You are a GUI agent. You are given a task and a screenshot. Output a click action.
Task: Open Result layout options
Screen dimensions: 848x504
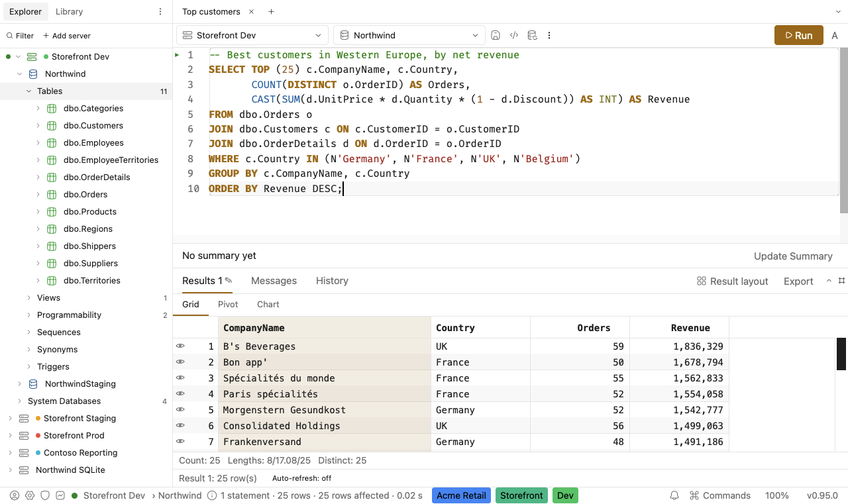coord(732,281)
